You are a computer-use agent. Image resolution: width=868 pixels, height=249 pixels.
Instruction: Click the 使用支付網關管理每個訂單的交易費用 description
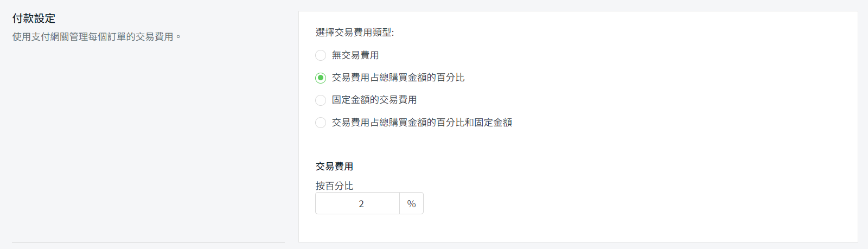[97, 37]
